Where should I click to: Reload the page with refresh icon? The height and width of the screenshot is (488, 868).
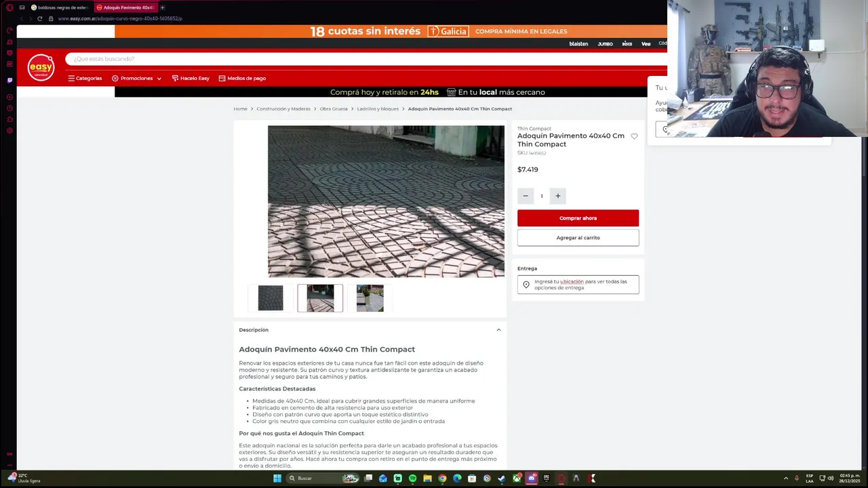click(39, 18)
